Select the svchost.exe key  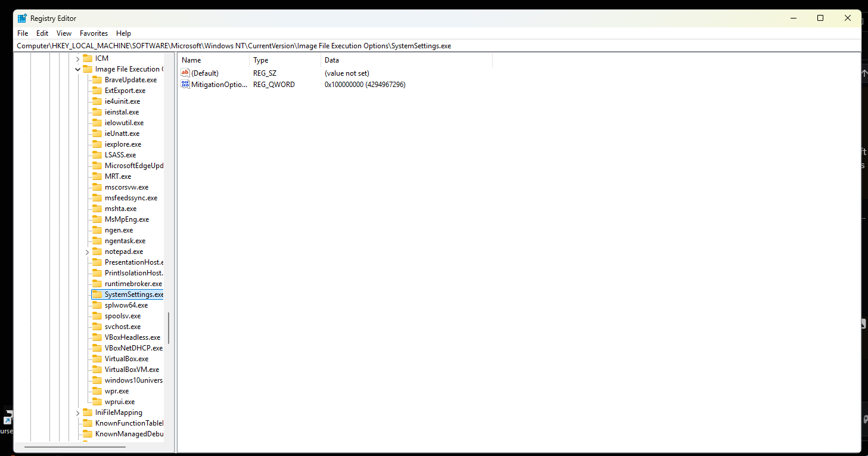[x=123, y=327]
